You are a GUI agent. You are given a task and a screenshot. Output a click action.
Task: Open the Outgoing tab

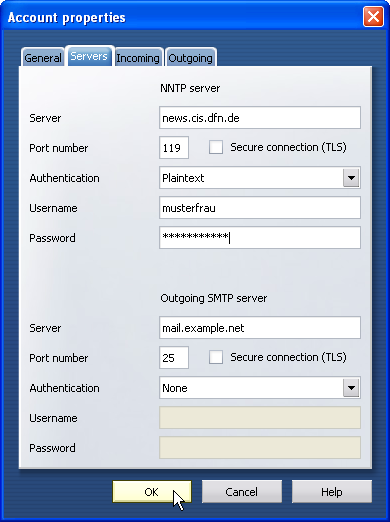tap(190, 58)
